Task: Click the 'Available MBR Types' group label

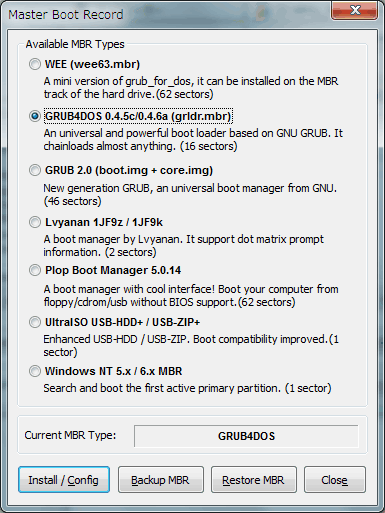Action: click(75, 44)
